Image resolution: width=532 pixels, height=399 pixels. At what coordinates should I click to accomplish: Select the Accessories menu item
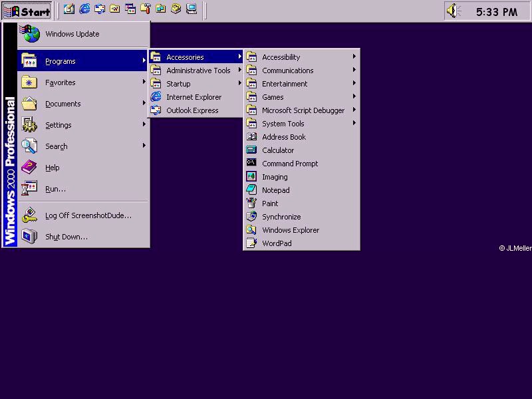coord(196,57)
